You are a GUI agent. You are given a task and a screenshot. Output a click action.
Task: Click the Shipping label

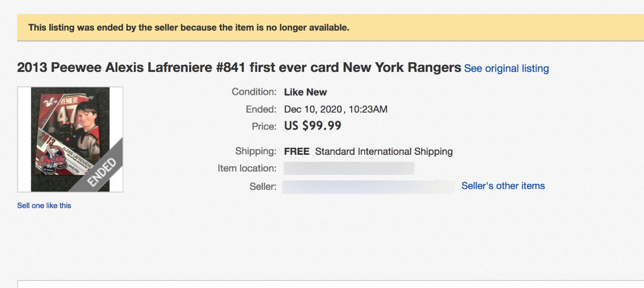(x=256, y=151)
